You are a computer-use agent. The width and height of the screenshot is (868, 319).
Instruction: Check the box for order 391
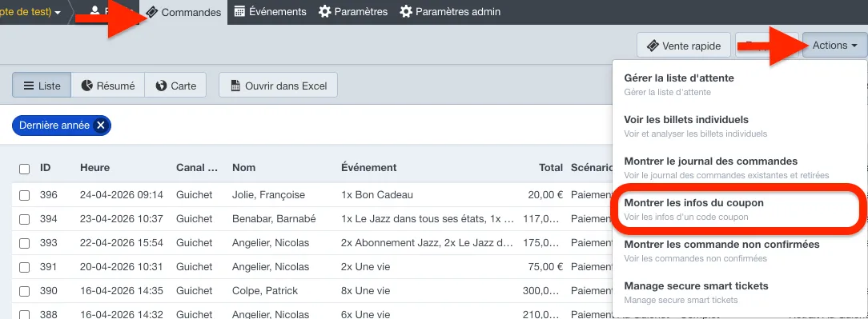pos(24,268)
